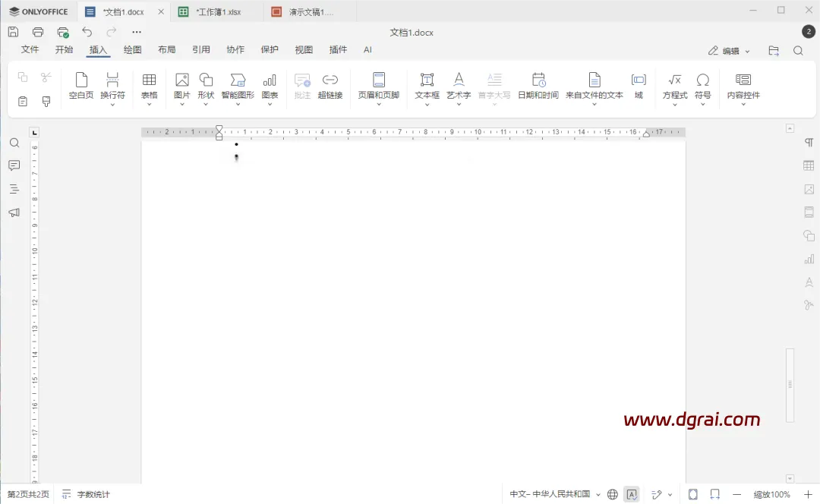Click the Redo arrow icon

[112, 32]
